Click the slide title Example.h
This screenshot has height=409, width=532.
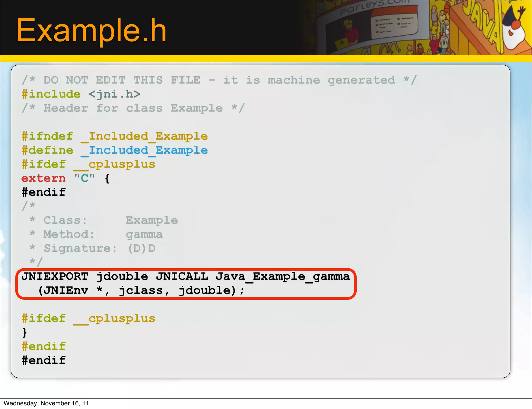[91, 30]
